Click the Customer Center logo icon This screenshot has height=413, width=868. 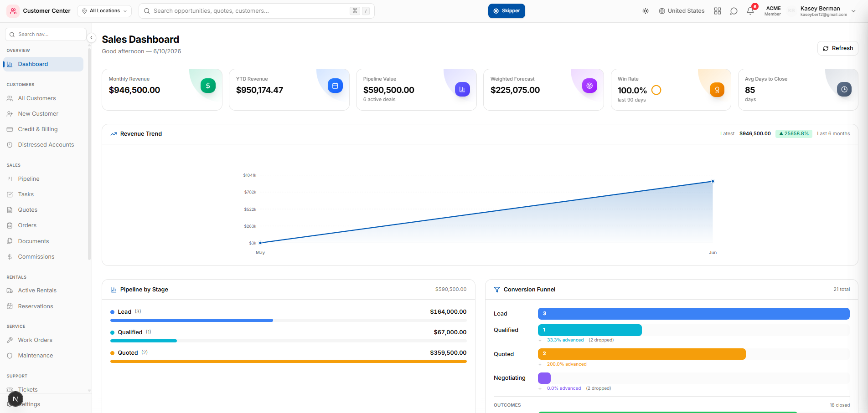click(x=13, y=11)
